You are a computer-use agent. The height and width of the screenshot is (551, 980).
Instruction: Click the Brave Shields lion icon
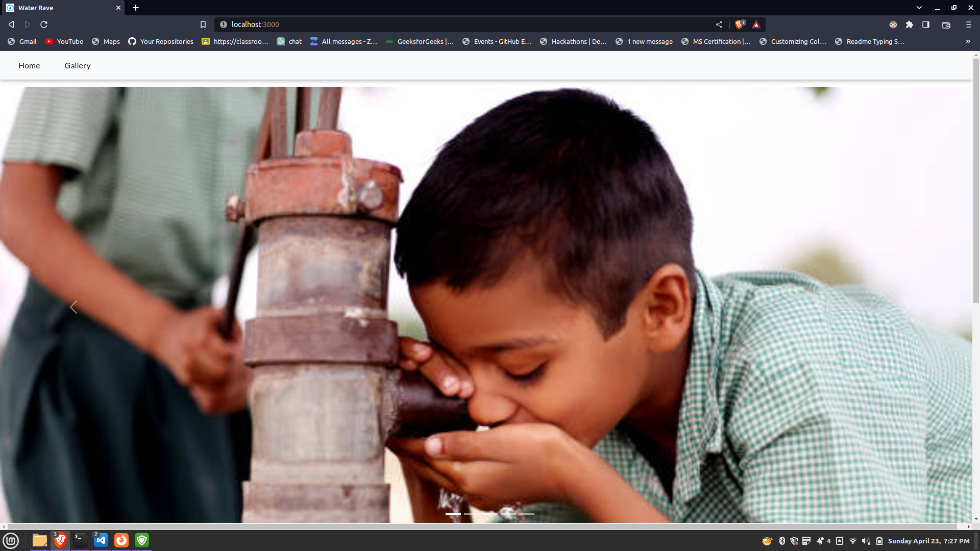tap(739, 24)
